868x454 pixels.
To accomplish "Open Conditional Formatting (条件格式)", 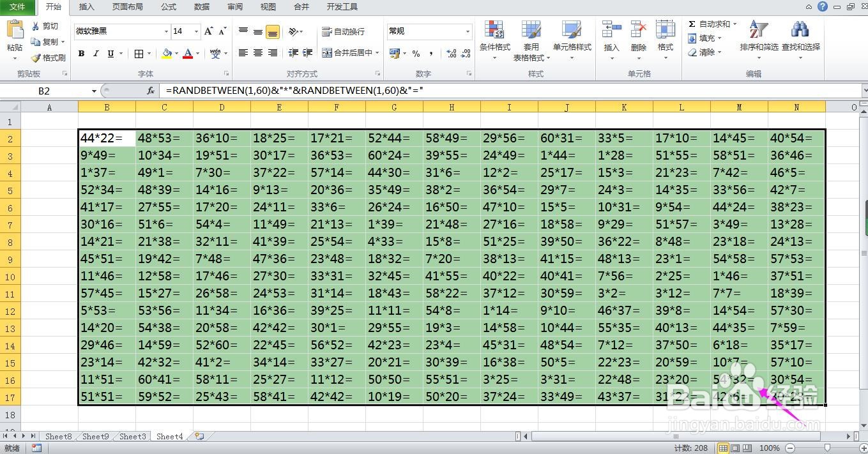I will pyautogui.click(x=495, y=40).
